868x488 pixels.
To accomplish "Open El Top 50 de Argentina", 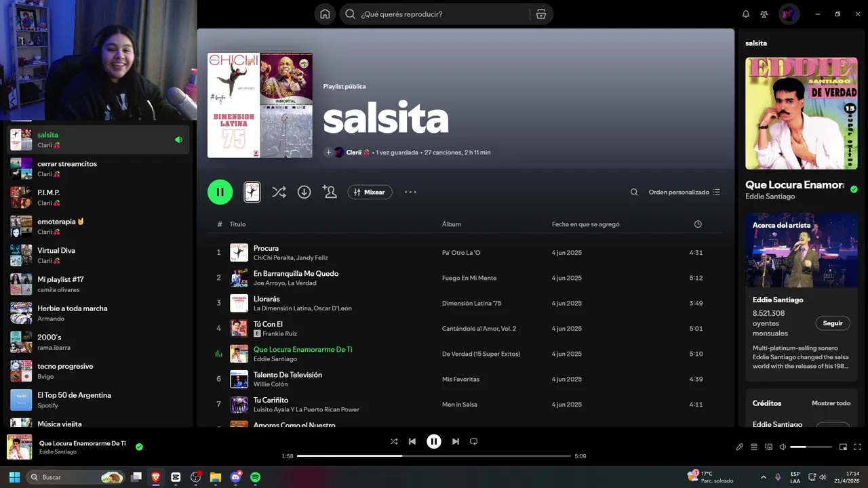I will (x=98, y=400).
